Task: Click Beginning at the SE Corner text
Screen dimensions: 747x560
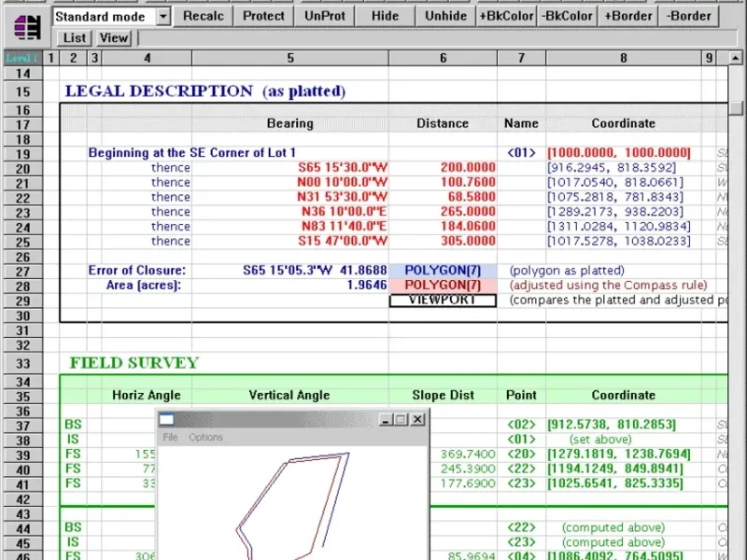Action: [x=192, y=153]
